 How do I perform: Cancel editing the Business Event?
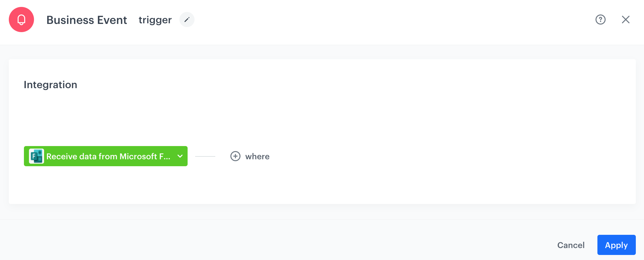(x=571, y=245)
